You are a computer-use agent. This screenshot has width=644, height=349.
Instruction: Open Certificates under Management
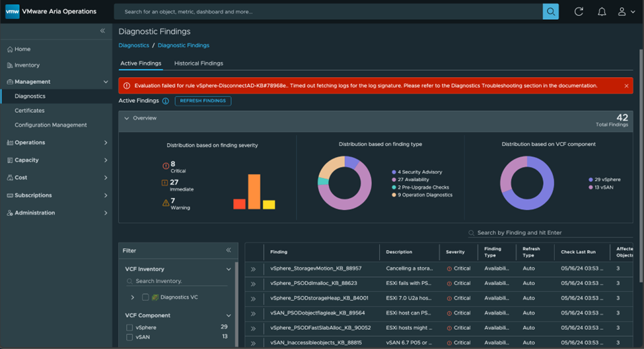coord(30,111)
